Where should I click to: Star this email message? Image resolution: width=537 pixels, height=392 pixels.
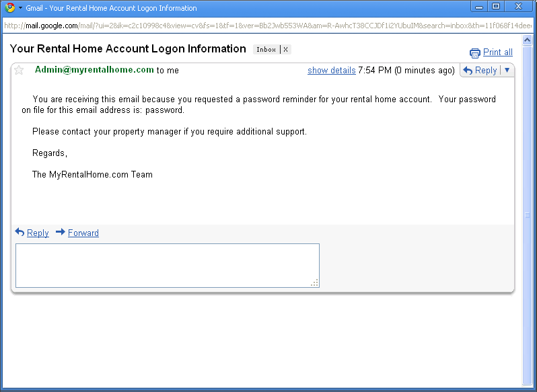tap(19, 70)
